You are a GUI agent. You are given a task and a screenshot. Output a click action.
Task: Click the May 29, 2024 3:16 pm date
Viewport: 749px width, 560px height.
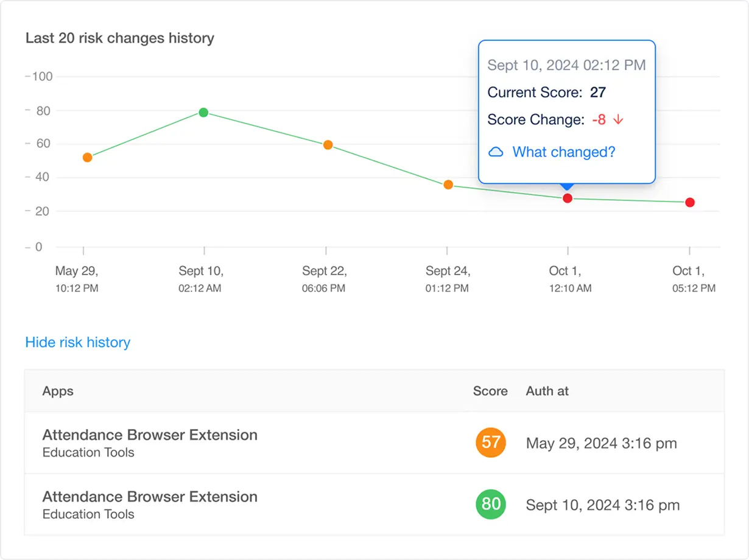tap(601, 443)
